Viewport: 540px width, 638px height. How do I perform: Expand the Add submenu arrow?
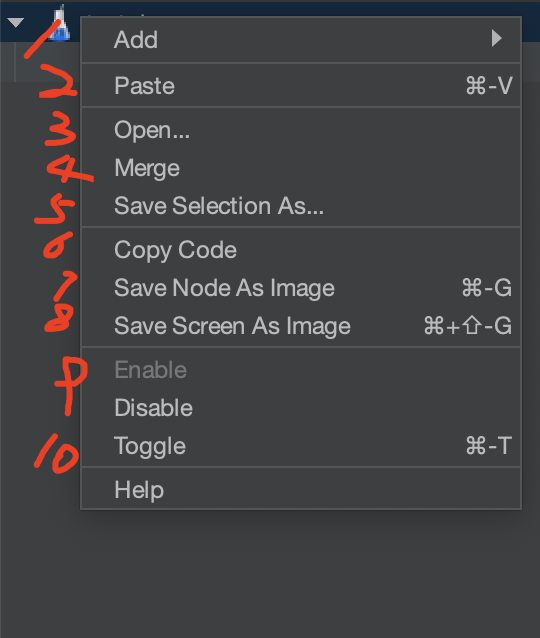point(496,39)
